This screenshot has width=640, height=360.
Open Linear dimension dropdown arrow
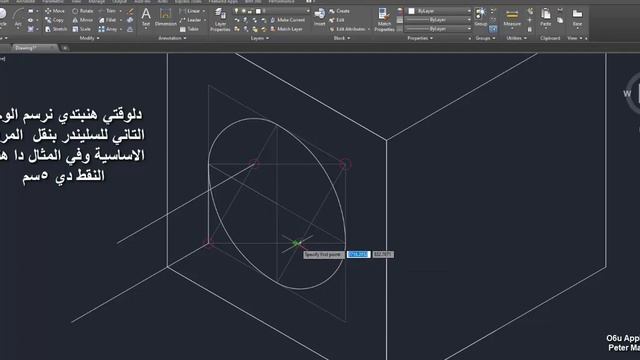[x=204, y=11]
